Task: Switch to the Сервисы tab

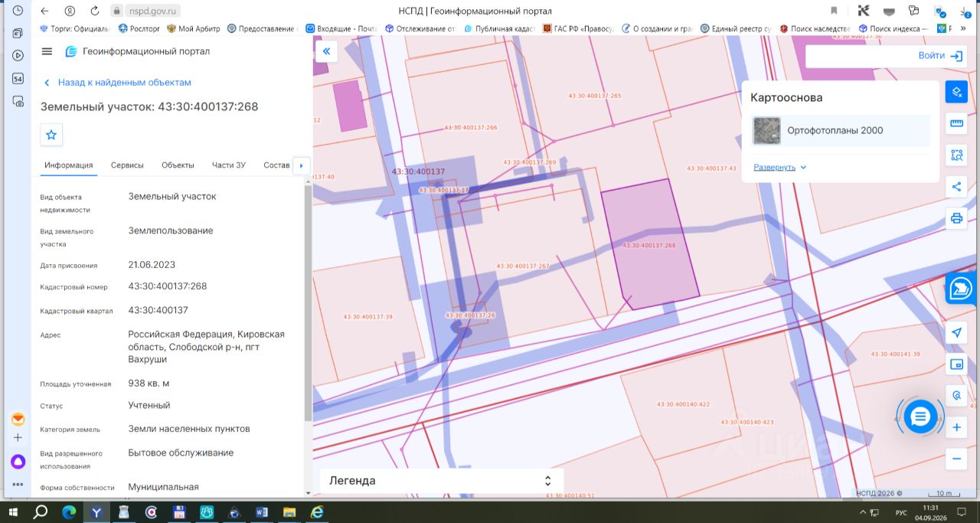Action: (127, 165)
